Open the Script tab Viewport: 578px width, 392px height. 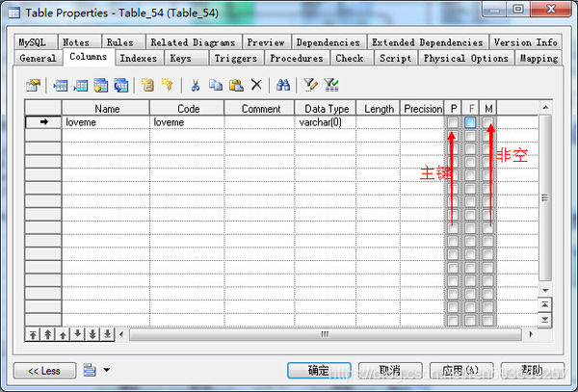(396, 58)
